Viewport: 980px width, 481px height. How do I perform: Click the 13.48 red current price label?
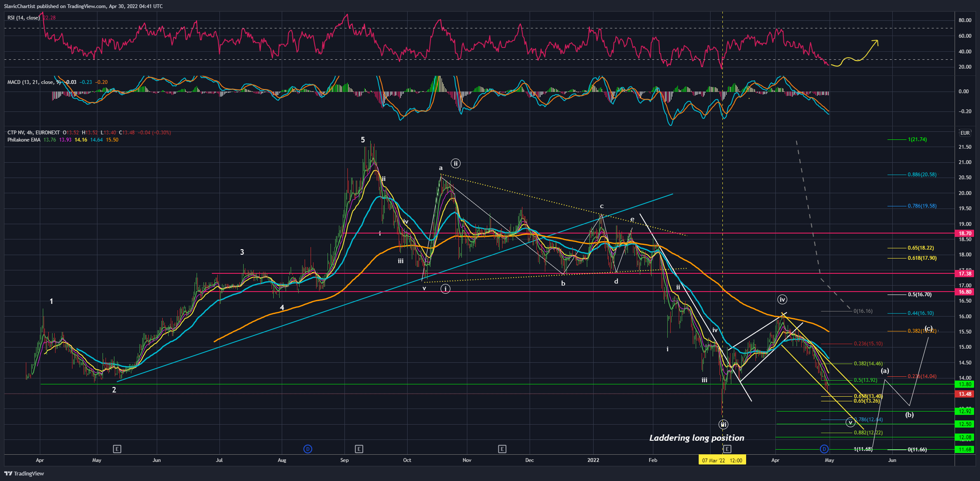(965, 394)
